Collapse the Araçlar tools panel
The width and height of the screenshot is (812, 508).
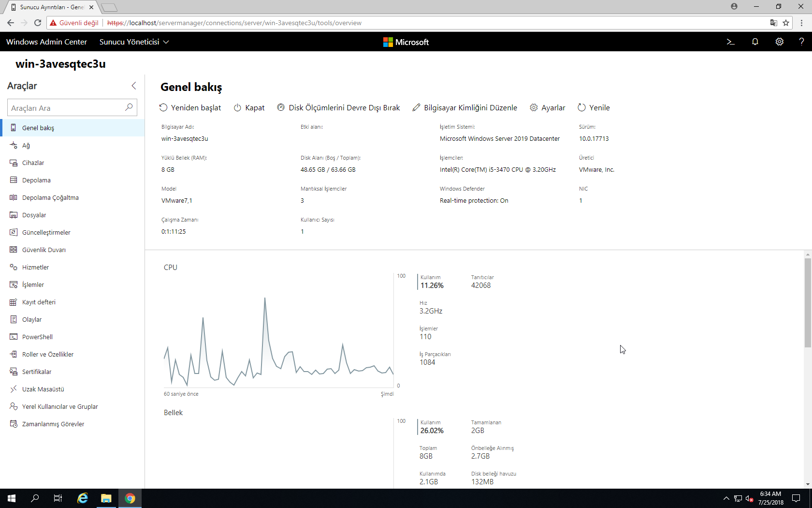134,86
